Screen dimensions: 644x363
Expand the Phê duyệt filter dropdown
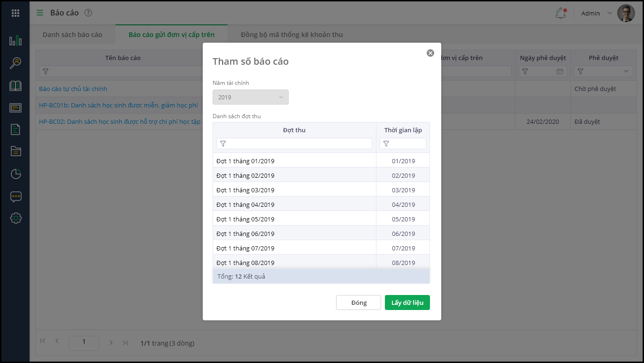[626, 71]
